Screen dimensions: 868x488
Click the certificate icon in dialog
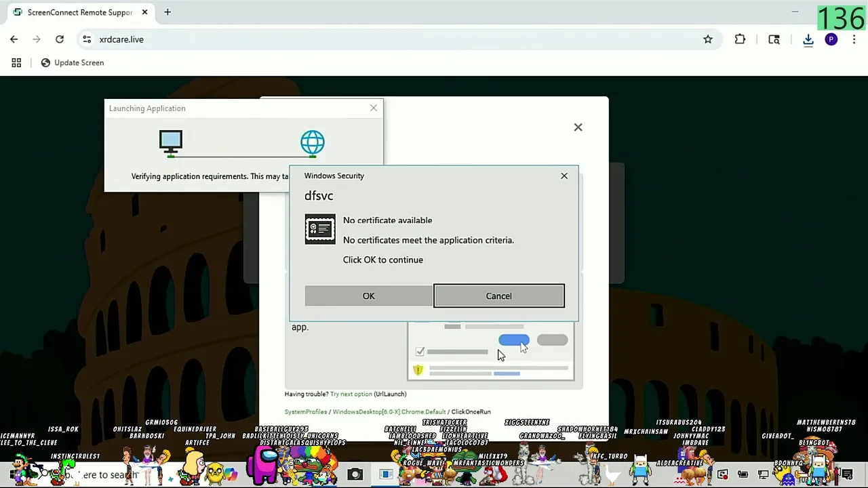pos(320,229)
